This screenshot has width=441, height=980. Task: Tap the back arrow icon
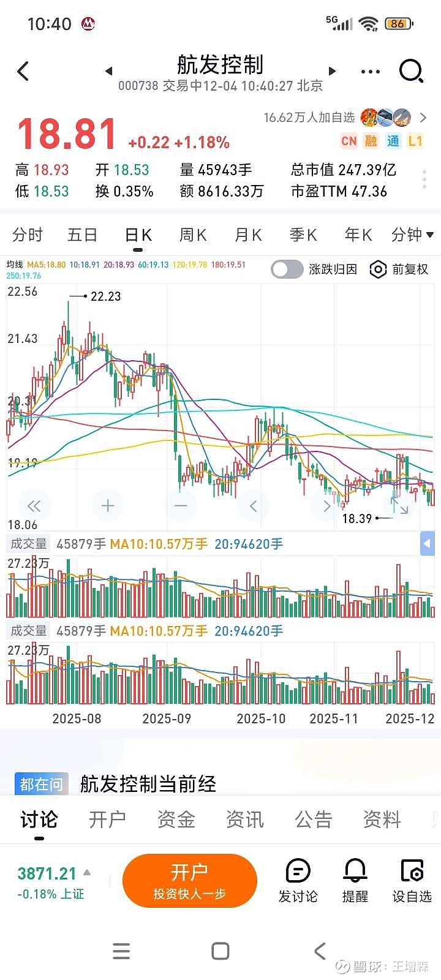[23, 71]
